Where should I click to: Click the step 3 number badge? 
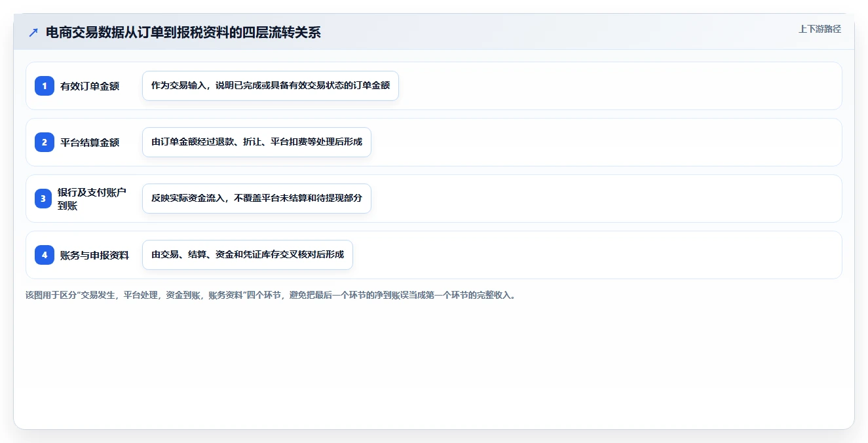(x=45, y=199)
